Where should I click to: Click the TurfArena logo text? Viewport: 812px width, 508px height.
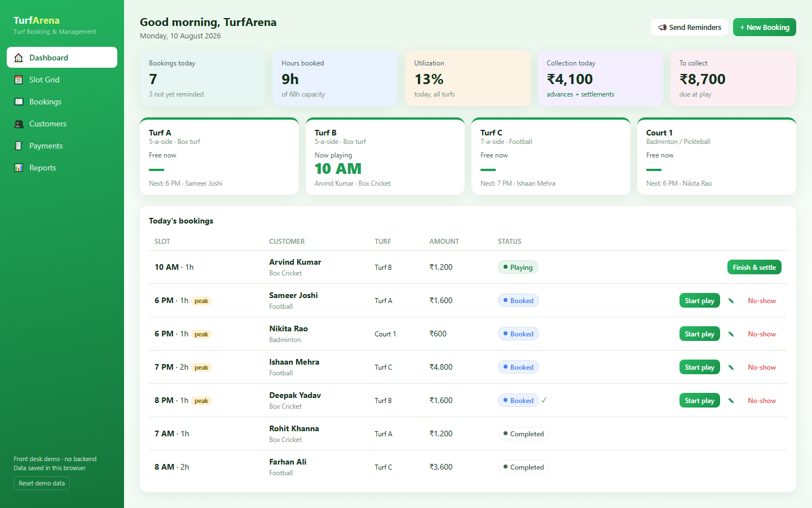[37, 20]
